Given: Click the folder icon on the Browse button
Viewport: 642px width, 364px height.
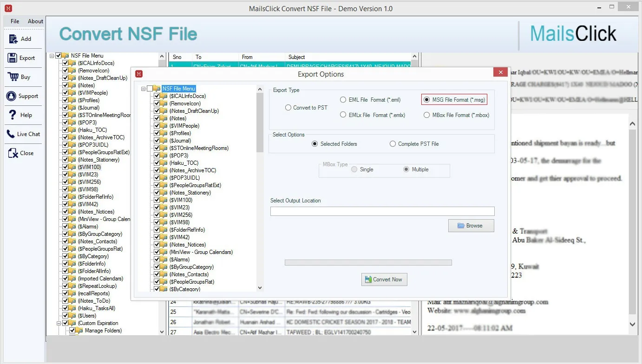Looking at the screenshot, I should [461, 226].
